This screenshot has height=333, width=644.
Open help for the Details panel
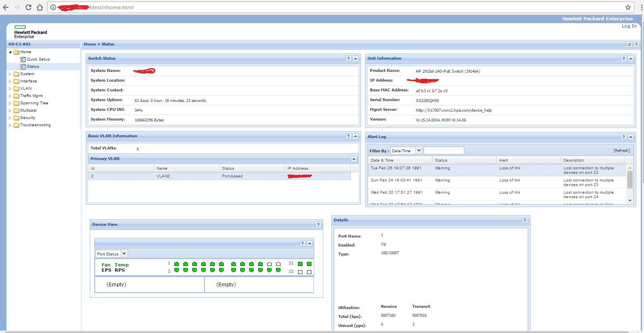tap(525, 220)
